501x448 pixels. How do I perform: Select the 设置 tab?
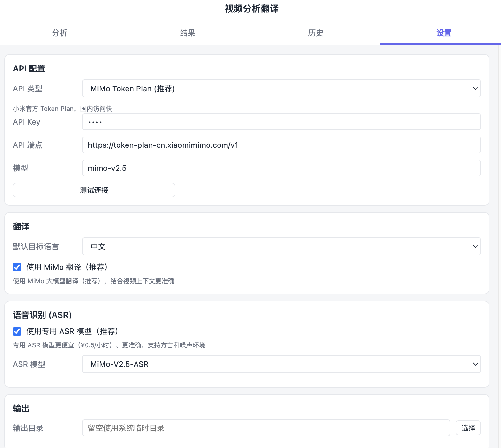[444, 33]
